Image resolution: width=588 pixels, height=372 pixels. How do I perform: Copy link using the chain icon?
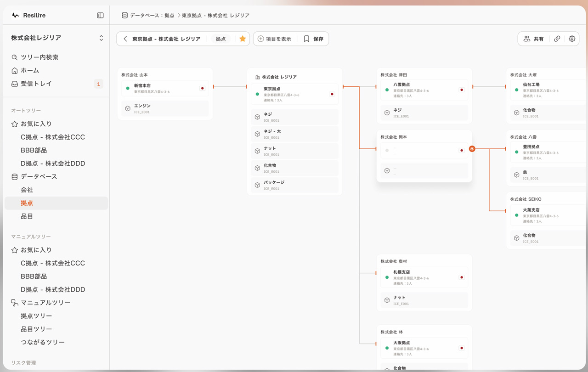tap(557, 39)
